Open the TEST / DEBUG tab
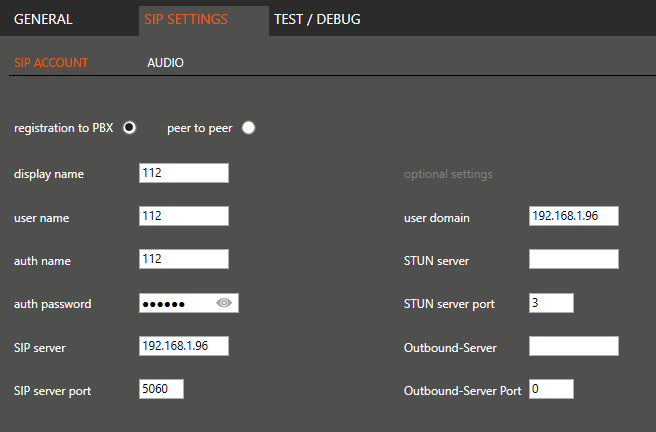 [317, 19]
